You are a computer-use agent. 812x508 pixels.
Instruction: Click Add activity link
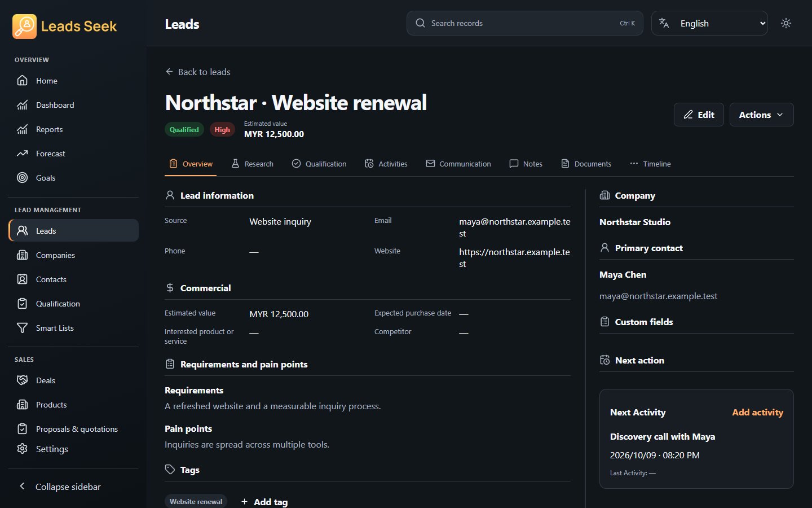[757, 412]
